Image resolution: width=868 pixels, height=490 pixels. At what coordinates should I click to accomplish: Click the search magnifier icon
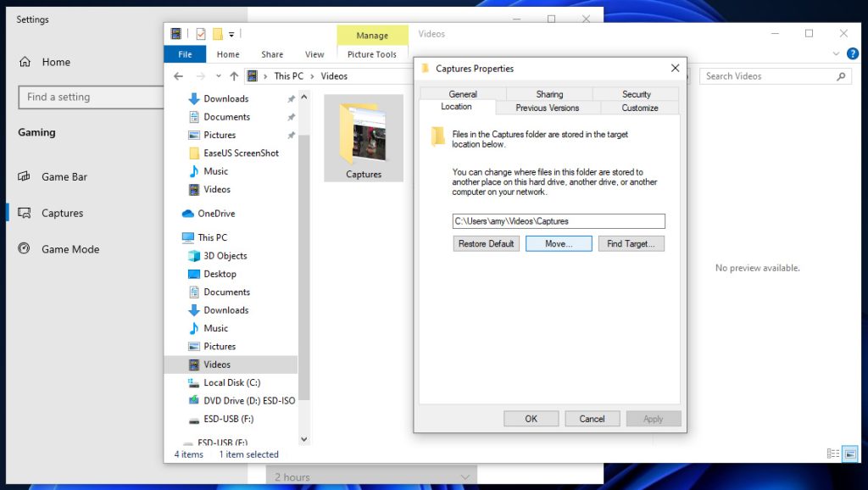tap(841, 76)
